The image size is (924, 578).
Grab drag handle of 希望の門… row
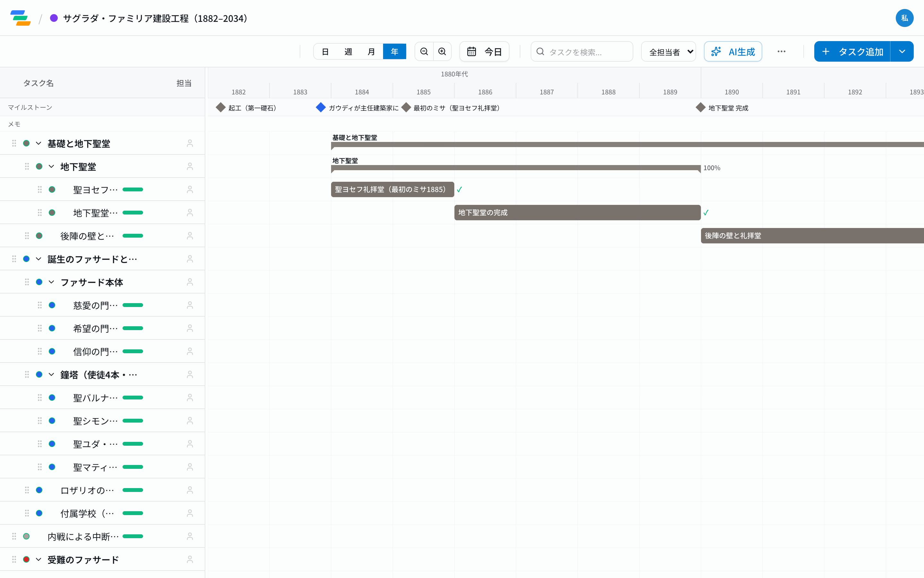(40, 328)
